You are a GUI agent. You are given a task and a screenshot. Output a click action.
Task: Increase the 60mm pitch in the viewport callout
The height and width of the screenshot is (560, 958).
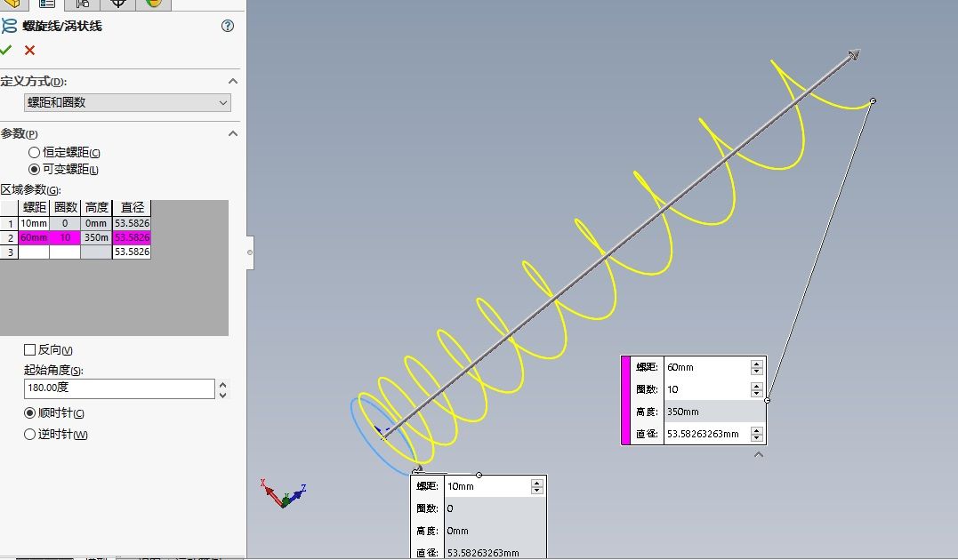point(756,364)
